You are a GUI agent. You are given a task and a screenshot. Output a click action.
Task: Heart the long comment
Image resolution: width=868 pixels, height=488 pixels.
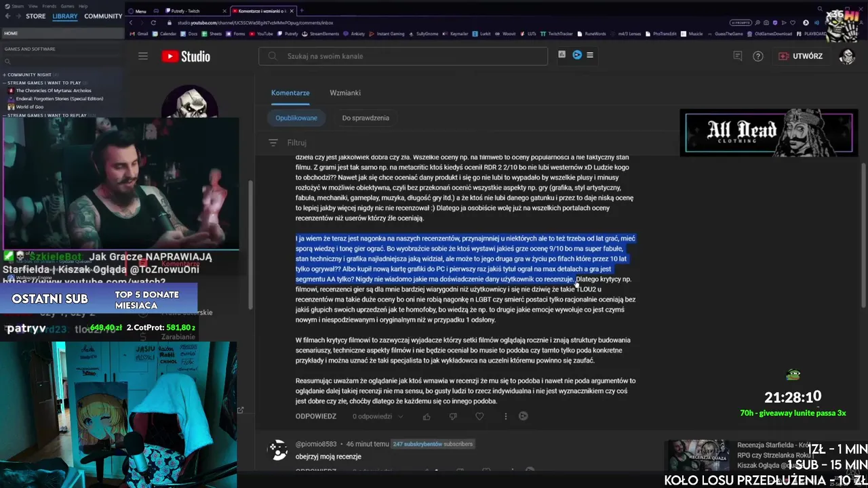[479, 416]
